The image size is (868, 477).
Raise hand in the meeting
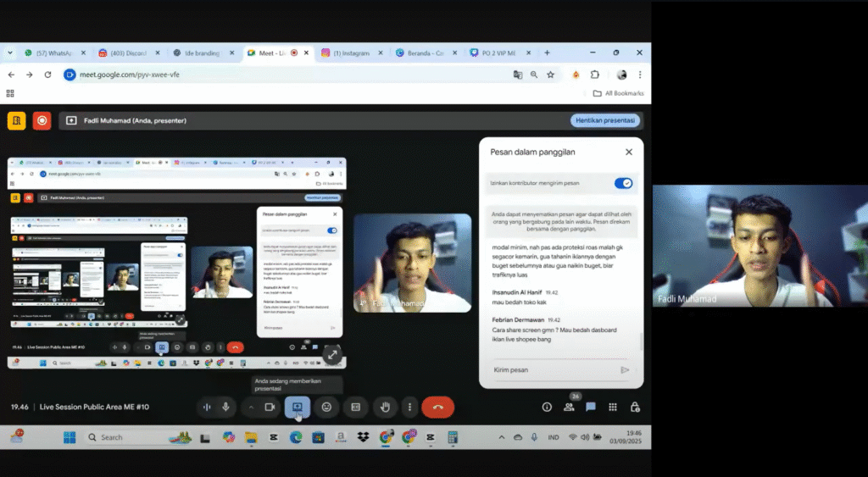[x=385, y=408]
